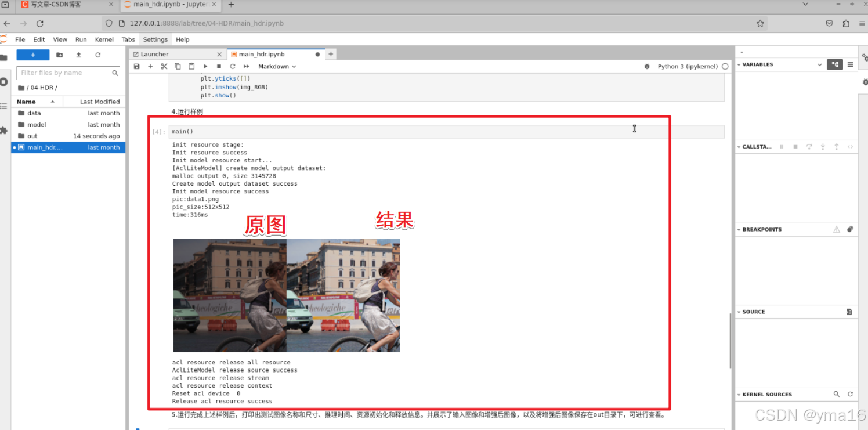Screen dimensions: 868x430
Task: Navigate to root folder icon in breadcrumb
Action: click(21, 88)
